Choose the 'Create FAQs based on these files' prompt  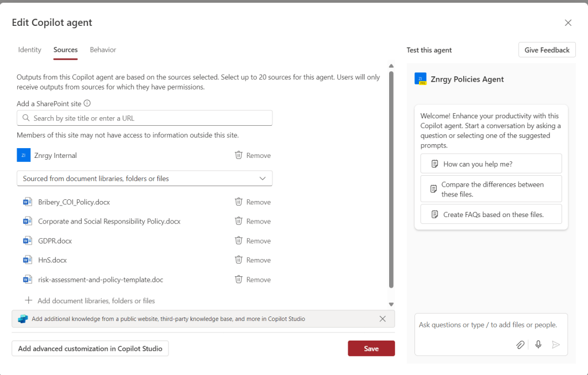[x=491, y=214]
